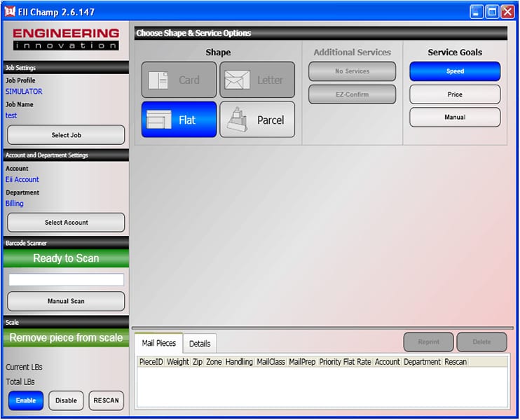
Task: Click the Reprint button
Action: pyautogui.click(x=428, y=342)
